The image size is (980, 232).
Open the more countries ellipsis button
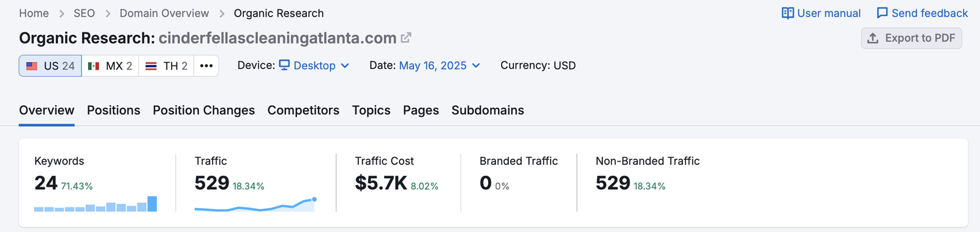click(x=206, y=65)
